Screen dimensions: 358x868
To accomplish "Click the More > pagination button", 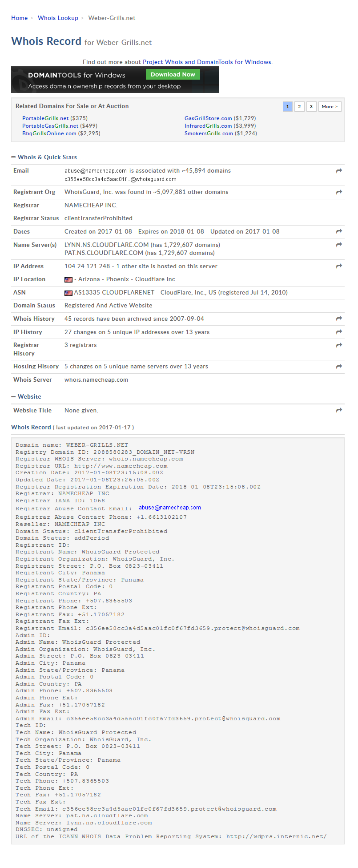I will [330, 107].
